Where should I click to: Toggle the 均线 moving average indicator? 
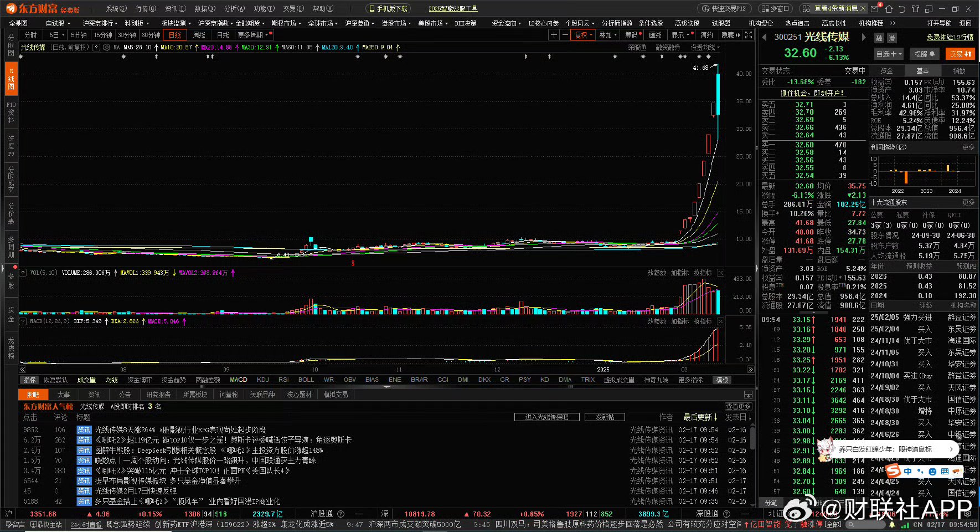coord(112,380)
